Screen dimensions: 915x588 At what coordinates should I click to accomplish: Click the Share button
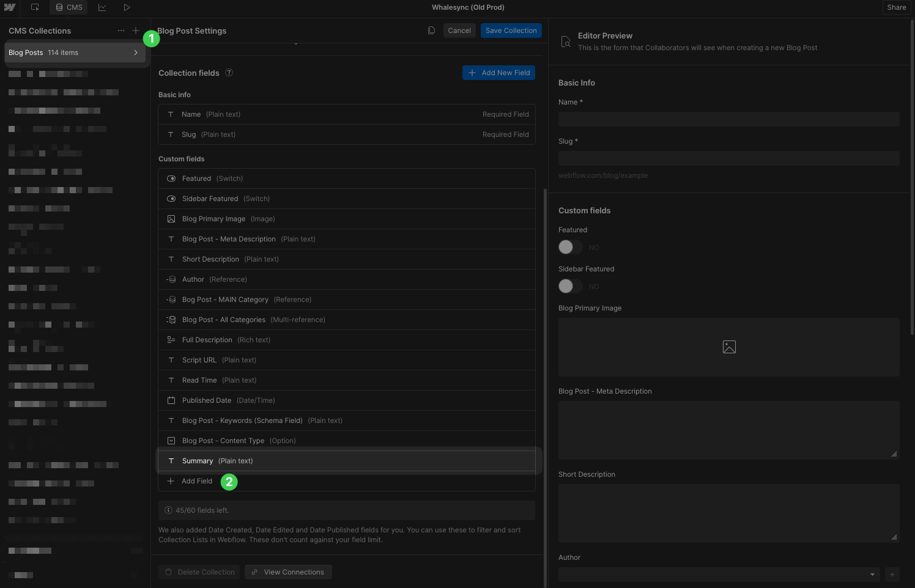coord(897,7)
